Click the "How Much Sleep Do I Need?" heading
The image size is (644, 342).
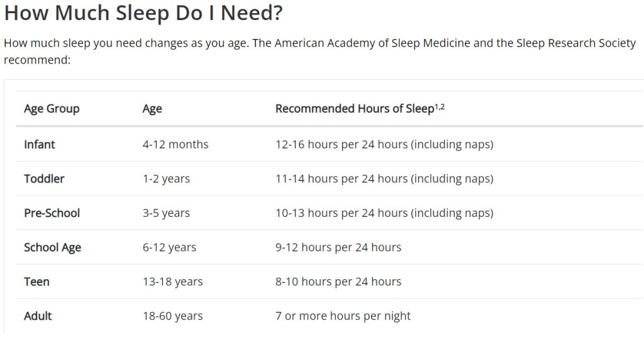tap(143, 14)
